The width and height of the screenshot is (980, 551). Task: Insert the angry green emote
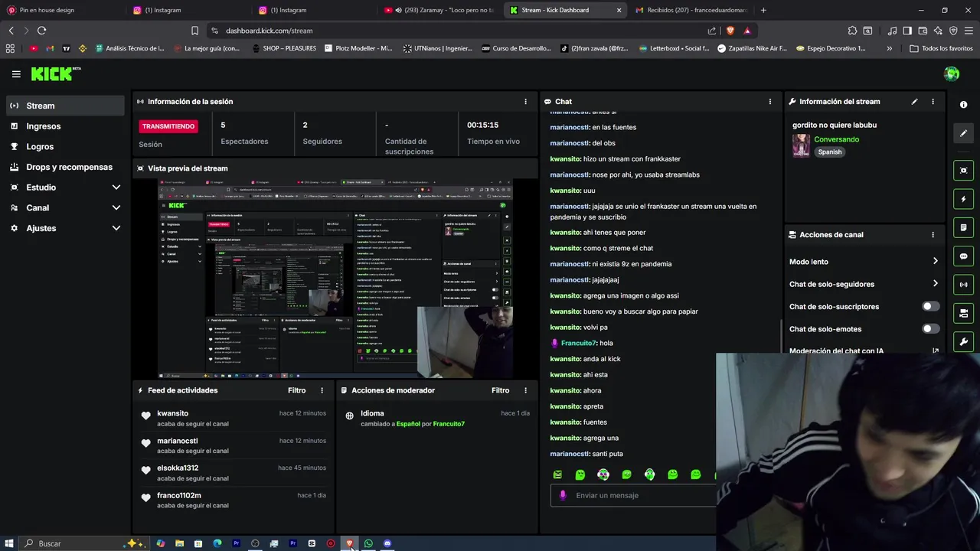point(557,474)
